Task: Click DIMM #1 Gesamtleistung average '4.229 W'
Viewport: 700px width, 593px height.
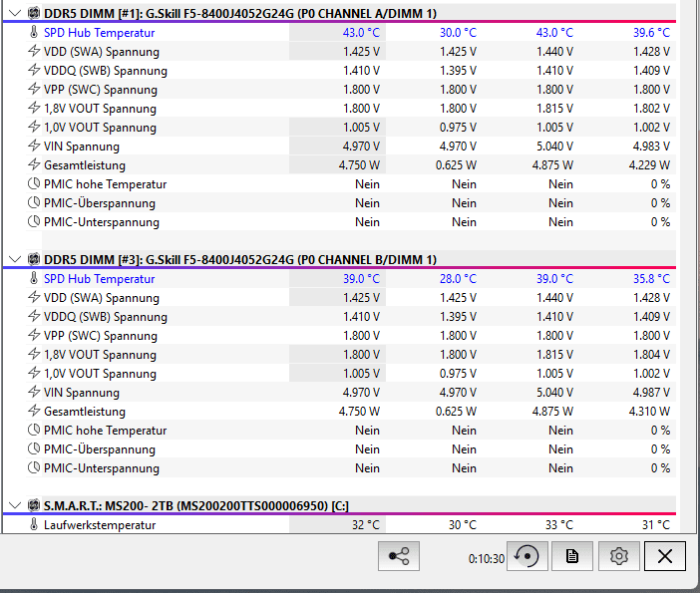Action: point(649,165)
